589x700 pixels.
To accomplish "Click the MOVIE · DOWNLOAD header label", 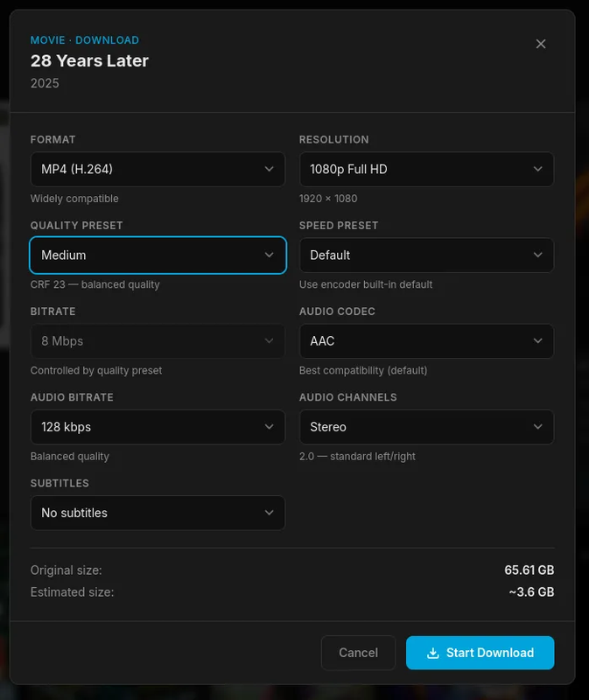I will pos(84,40).
